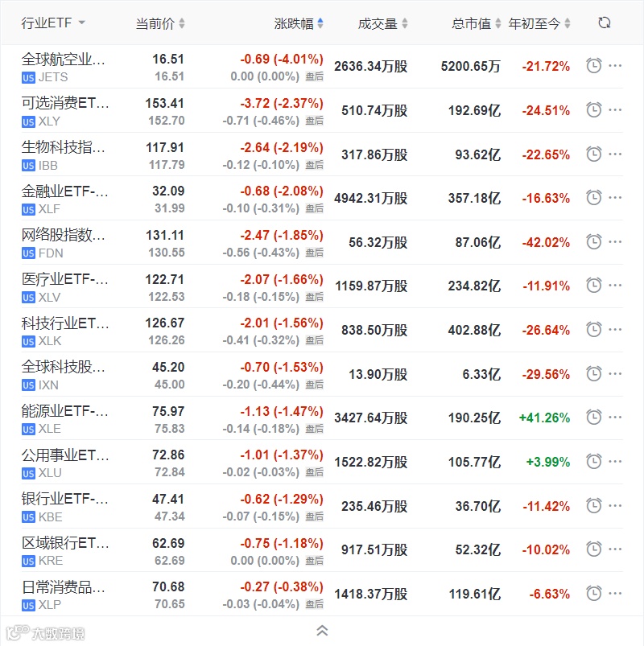Viewport: 644px width, 646px height.
Task: Open the 医疗业ETF XLV entry
Action: point(65,287)
